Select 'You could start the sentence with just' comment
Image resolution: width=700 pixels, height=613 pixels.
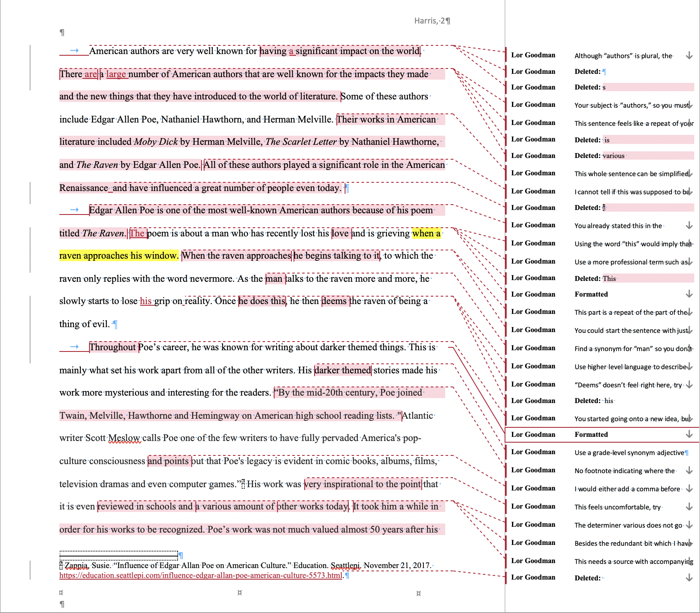[602, 330]
